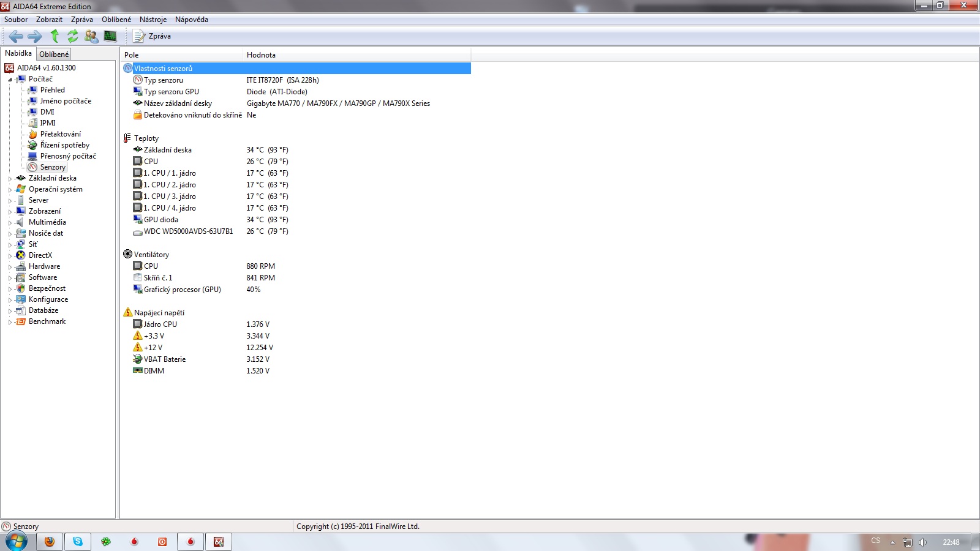Expand the Operační systém tree node
This screenshot has height=551, width=980.
(x=10, y=190)
